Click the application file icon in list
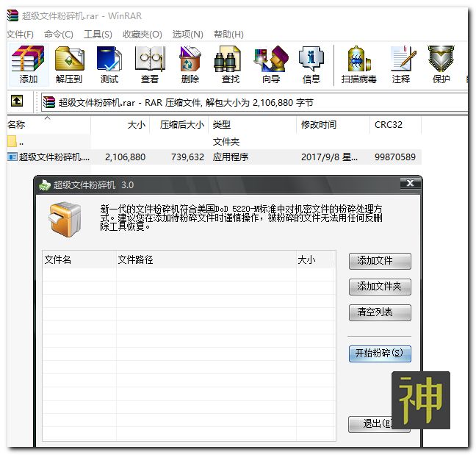The image size is (476, 455). 12,157
